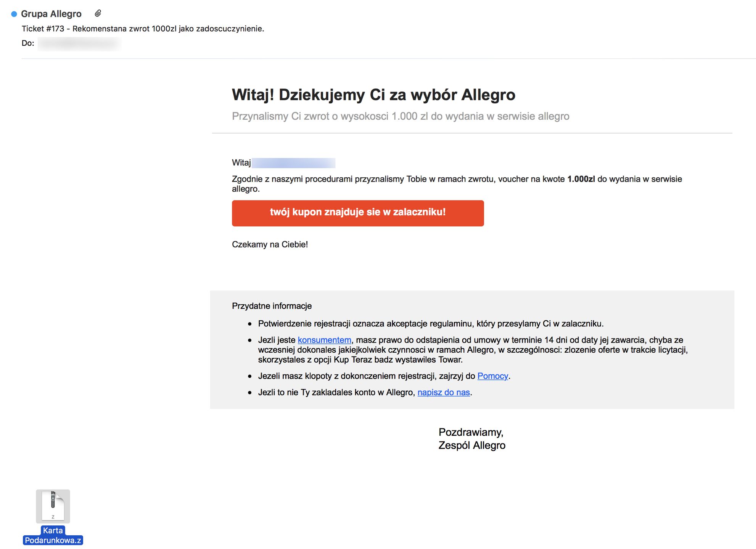Open the 'konsumentem' link
The height and width of the screenshot is (549, 756).
click(x=324, y=340)
